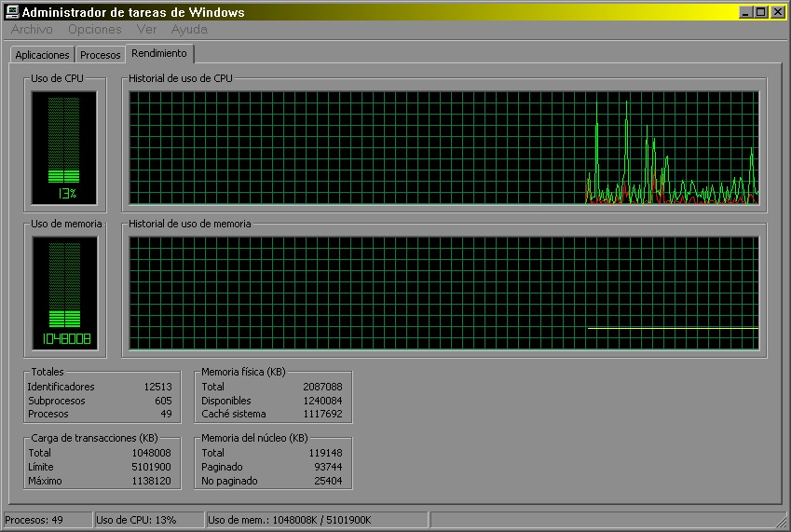Click the Carga de transacciones (KB) heading
Image resolution: width=791 pixels, height=532 pixels.
pyautogui.click(x=94, y=438)
